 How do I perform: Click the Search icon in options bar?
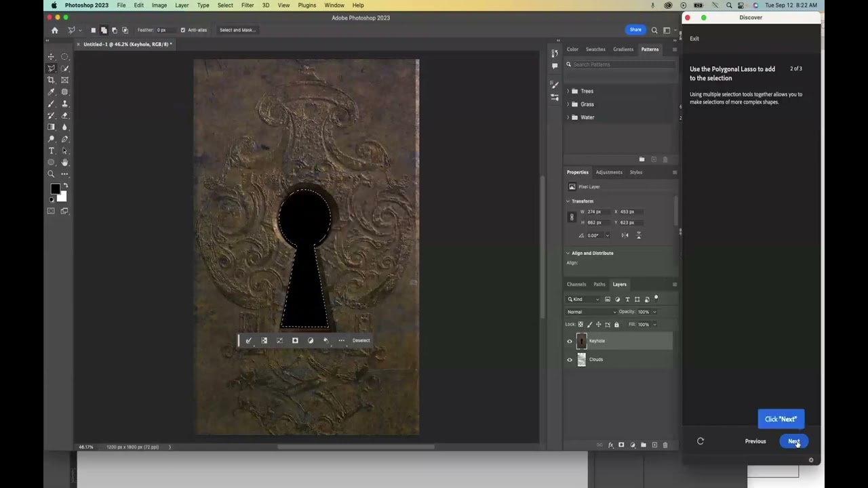(654, 30)
